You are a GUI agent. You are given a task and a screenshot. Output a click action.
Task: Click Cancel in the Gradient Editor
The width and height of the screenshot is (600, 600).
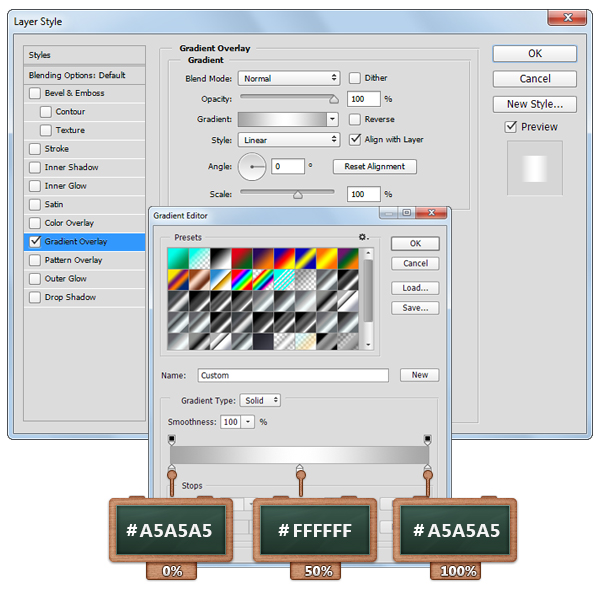[415, 263]
